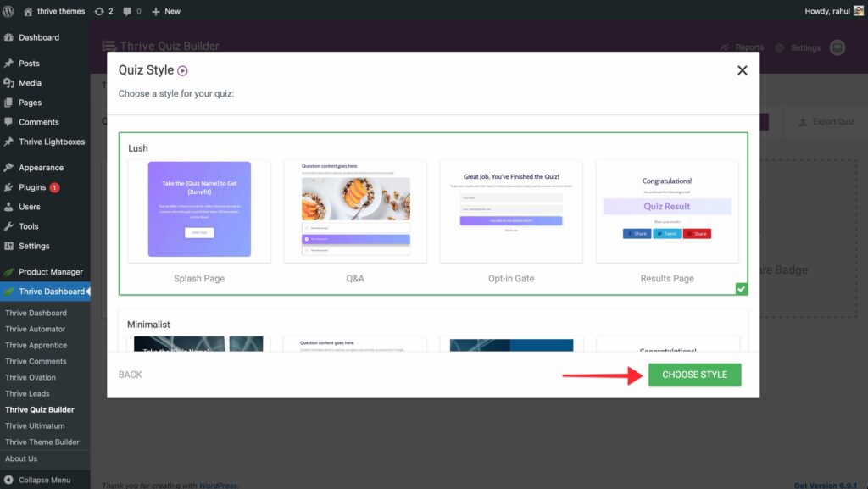The width and height of the screenshot is (868, 489).
Task: Click the Plugins icon in sidebar
Action: (9, 187)
